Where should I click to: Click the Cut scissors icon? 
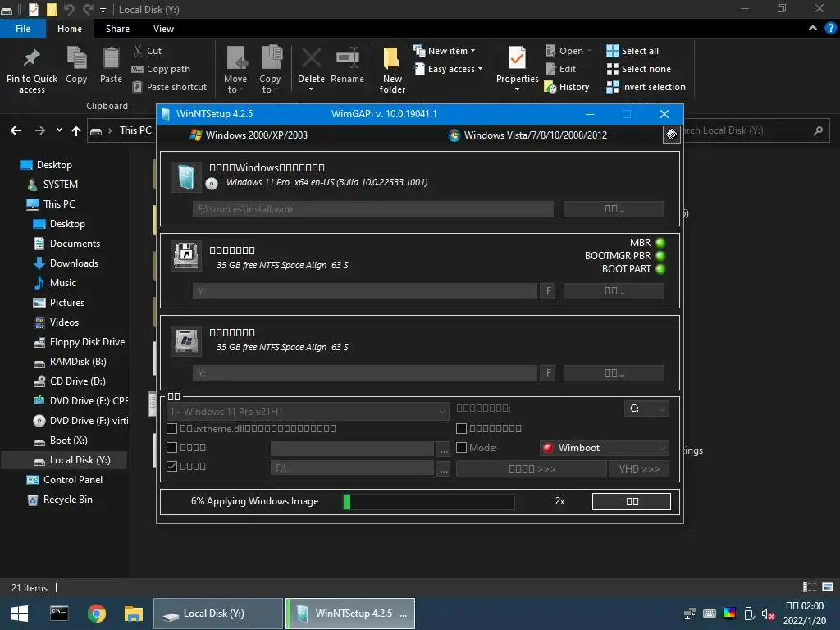pyautogui.click(x=138, y=51)
